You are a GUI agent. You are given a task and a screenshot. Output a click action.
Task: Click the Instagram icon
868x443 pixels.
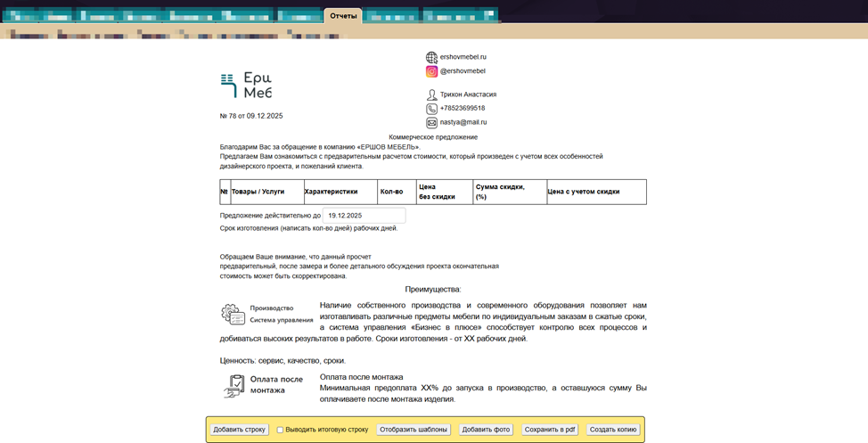[x=431, y=71]
